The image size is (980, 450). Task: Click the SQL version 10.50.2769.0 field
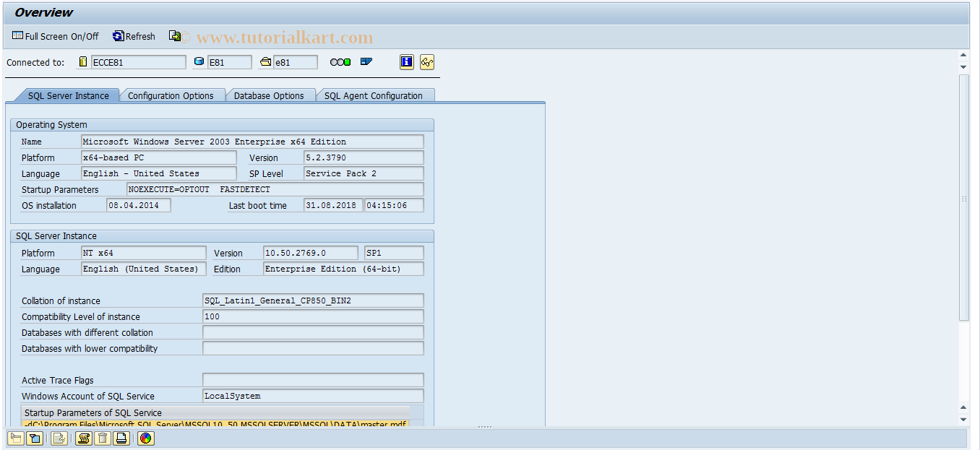(x=311, y=253)
